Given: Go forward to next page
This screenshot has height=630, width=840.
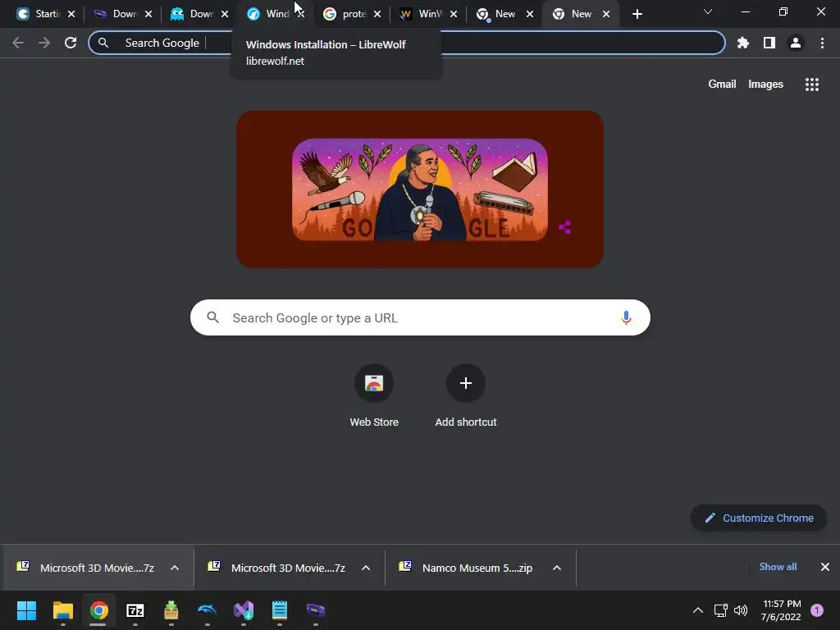Looking at the screenshot, I should tap(44, 43).
